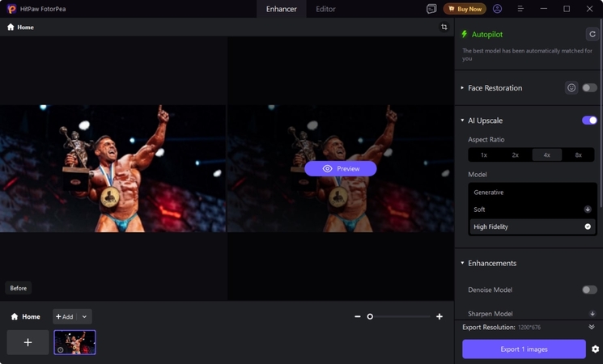Click the +Add button
The image size is (603, 364).
65,317
